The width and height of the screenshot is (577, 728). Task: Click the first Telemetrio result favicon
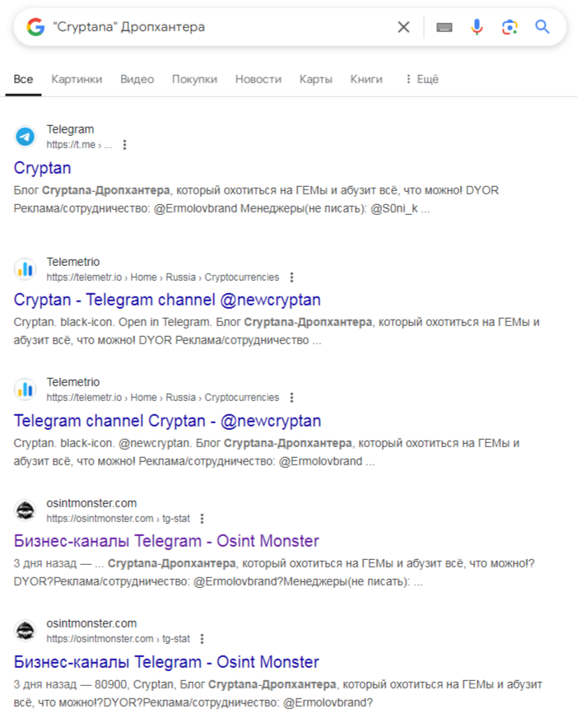(x=26, y=269)
